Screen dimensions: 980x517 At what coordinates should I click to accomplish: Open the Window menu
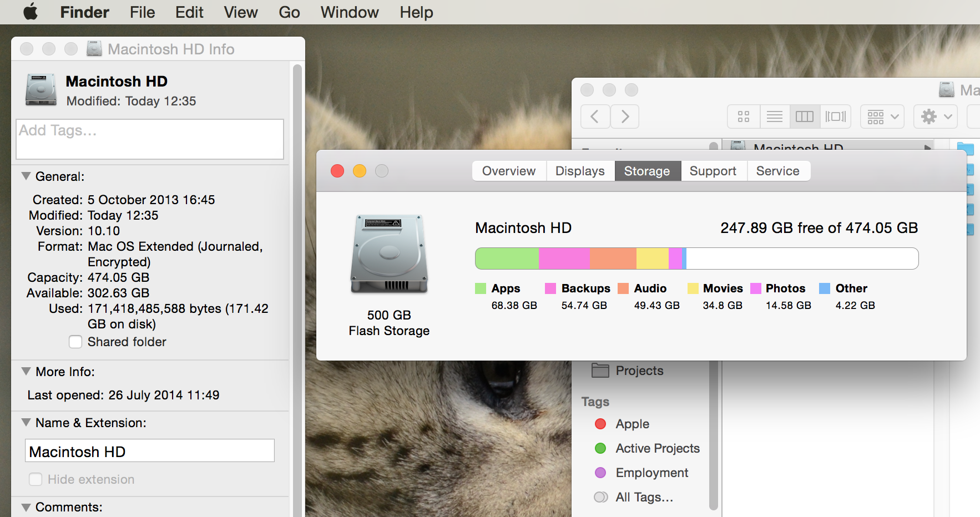coord(350,12)
